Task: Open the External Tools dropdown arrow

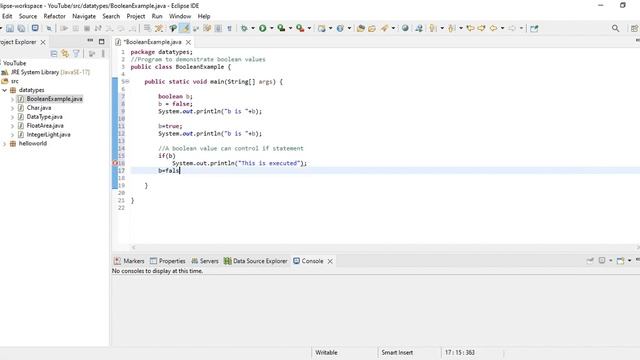Action: tap(309, 28)
